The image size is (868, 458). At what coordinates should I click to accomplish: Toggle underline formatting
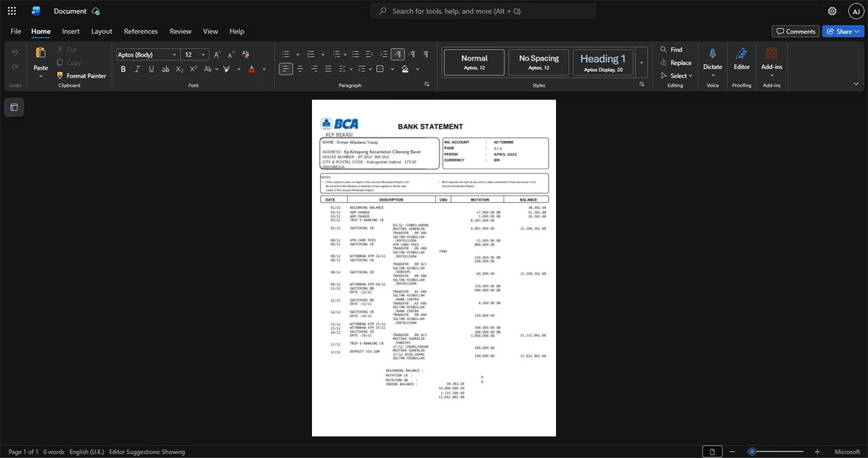(x=151, y=69)
